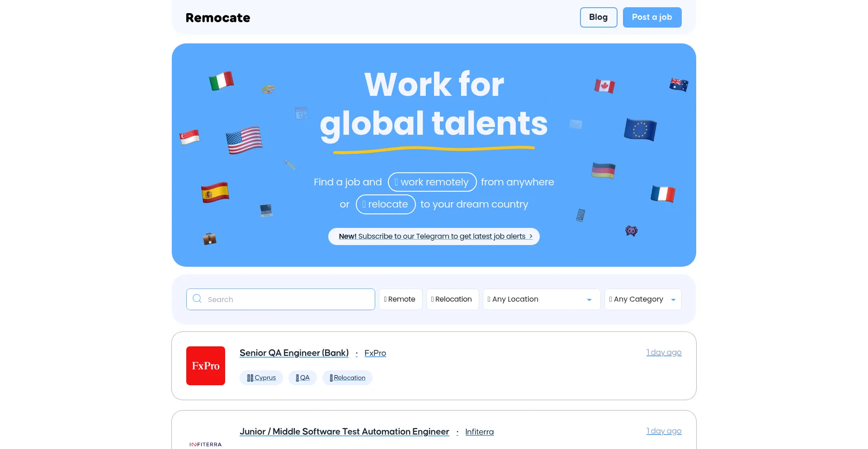Open the Senior QA Engineer (Bank) job
Image resolution: width=868 pixels, height=449 pixels.
(x=294, y=353)
